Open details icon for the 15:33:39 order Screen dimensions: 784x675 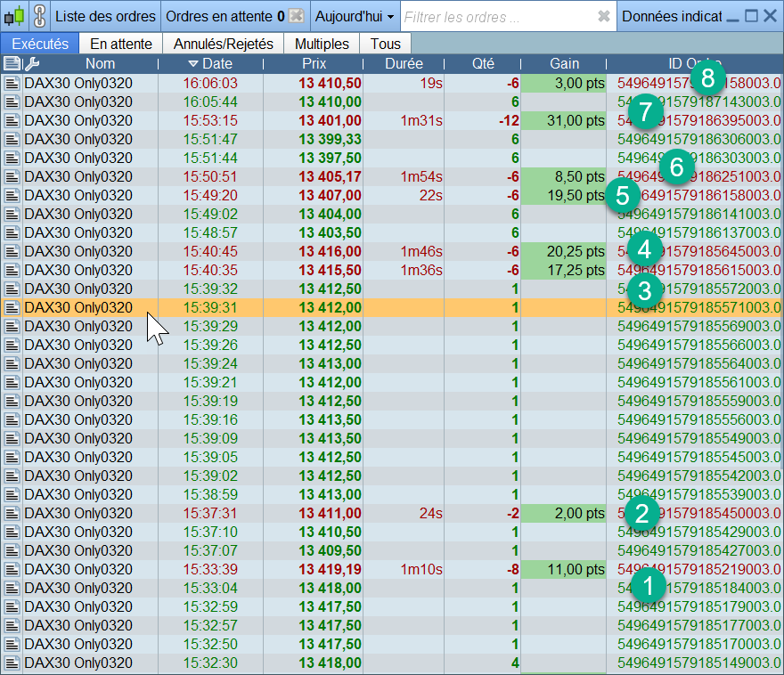[x=12, y=569]
